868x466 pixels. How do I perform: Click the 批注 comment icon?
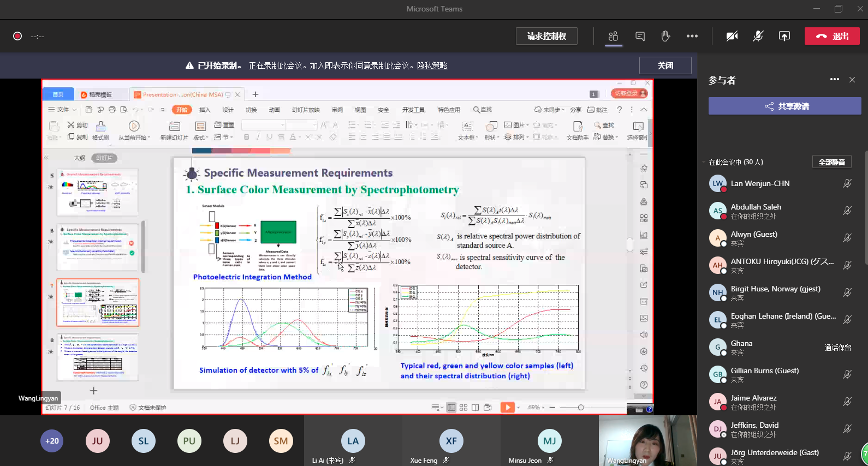(x=598, y=110)
